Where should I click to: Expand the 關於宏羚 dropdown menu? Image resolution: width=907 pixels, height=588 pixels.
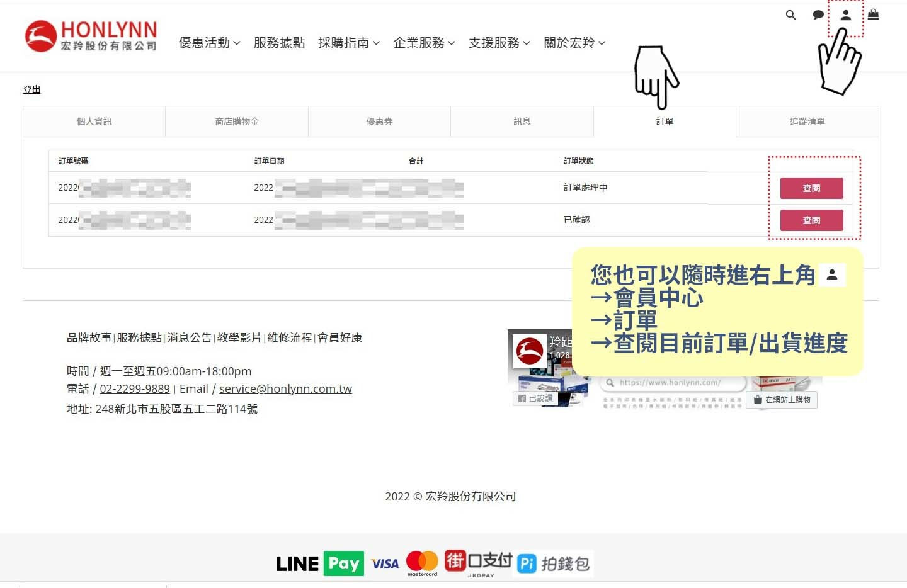point(575,43)
